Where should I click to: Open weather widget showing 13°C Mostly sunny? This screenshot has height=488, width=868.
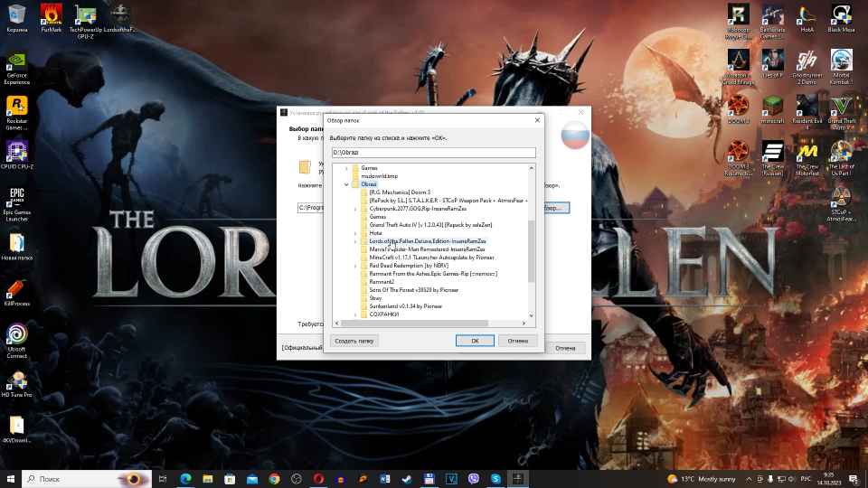coord(702,479)
